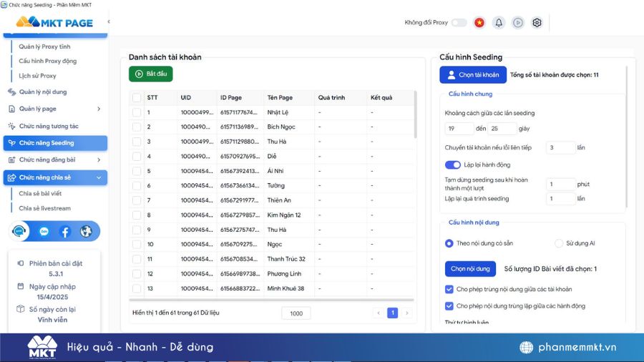Expand the Quản lý page submenu
This screenshot has height=362, width=644.
tap(98, 109)
